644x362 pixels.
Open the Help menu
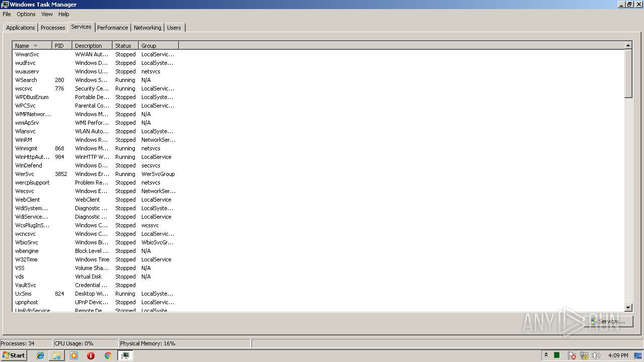tap(64, 14)
